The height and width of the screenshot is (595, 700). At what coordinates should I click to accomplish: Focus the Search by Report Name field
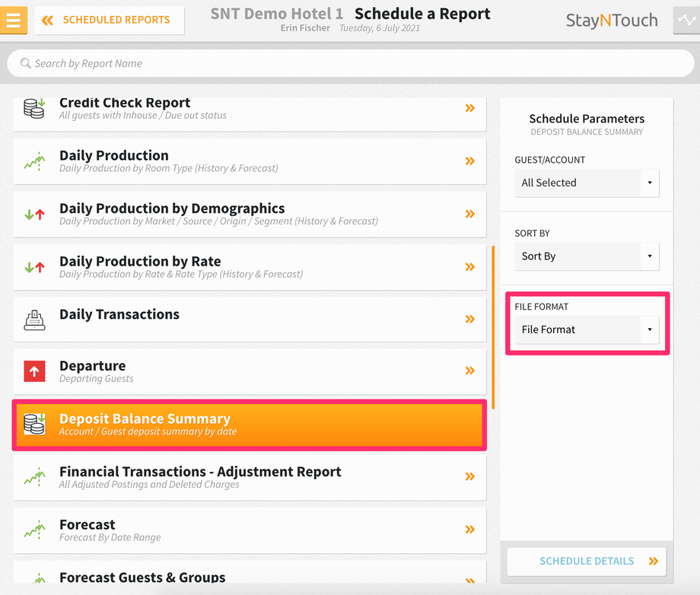351,63
